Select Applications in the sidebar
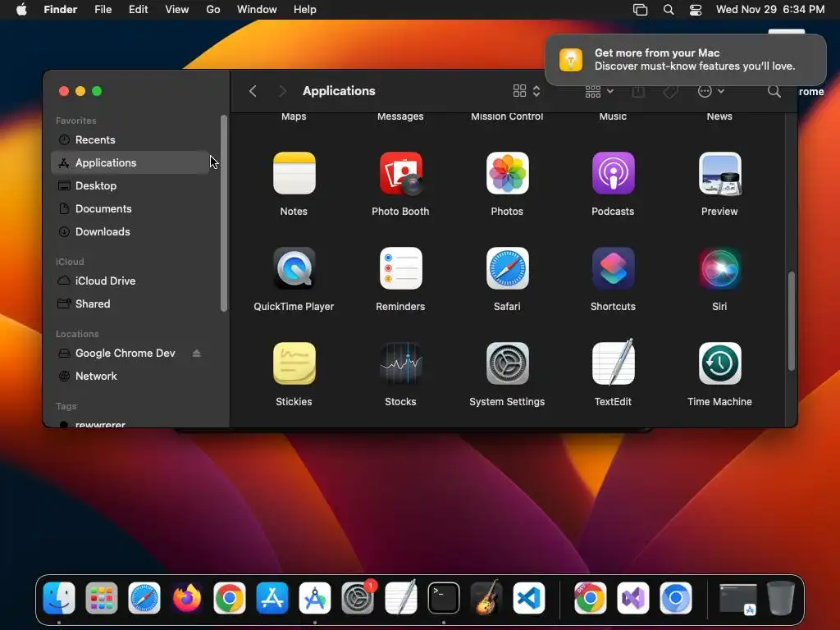This screenshot has height=630, width=840. 130,163
